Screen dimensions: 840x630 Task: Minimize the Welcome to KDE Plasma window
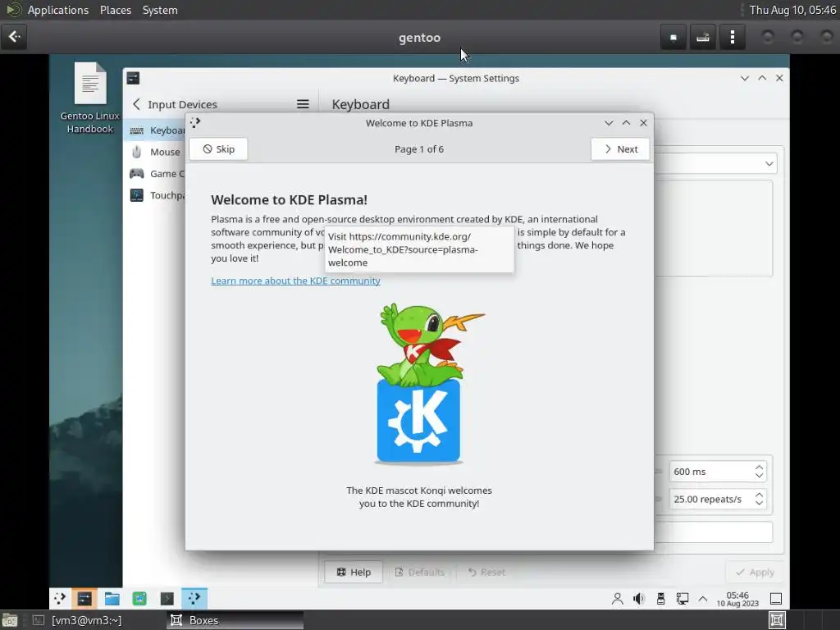tap(609, 123)
